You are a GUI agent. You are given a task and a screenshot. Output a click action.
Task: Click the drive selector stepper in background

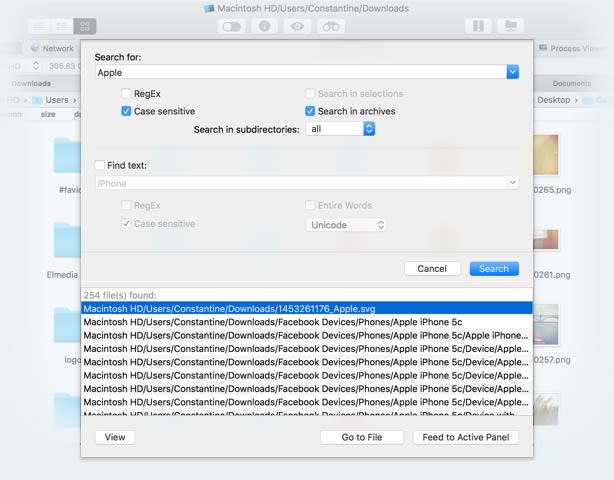(36, 66)
